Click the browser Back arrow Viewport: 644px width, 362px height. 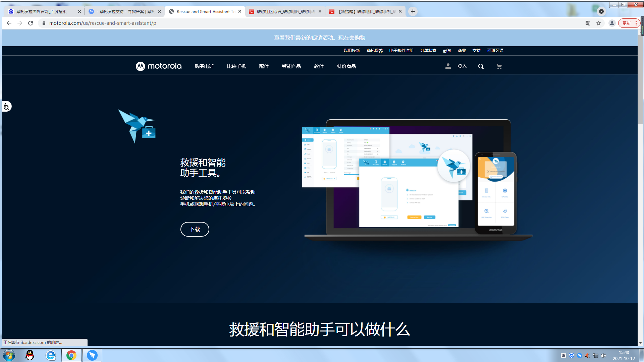pos(9,23)
